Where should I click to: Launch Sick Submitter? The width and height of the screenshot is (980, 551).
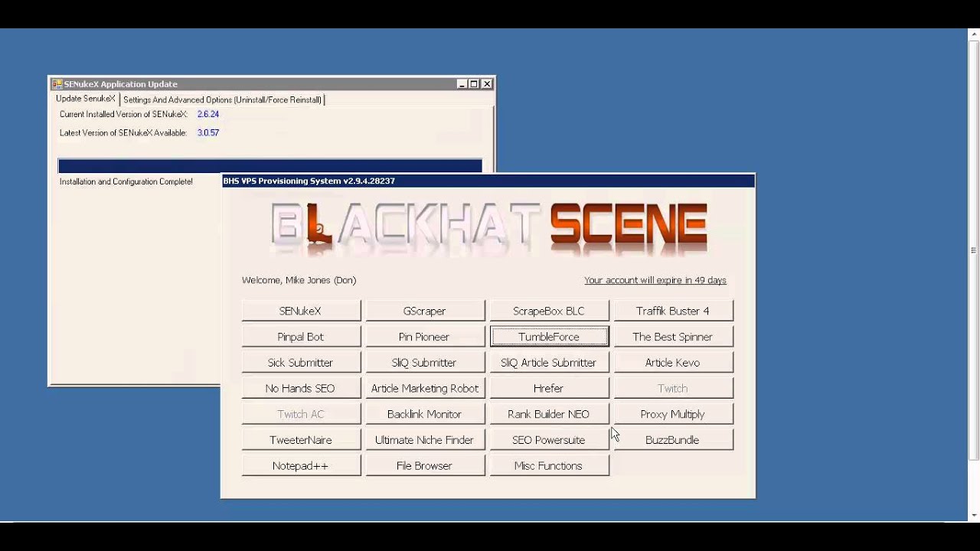click(301, 363)
